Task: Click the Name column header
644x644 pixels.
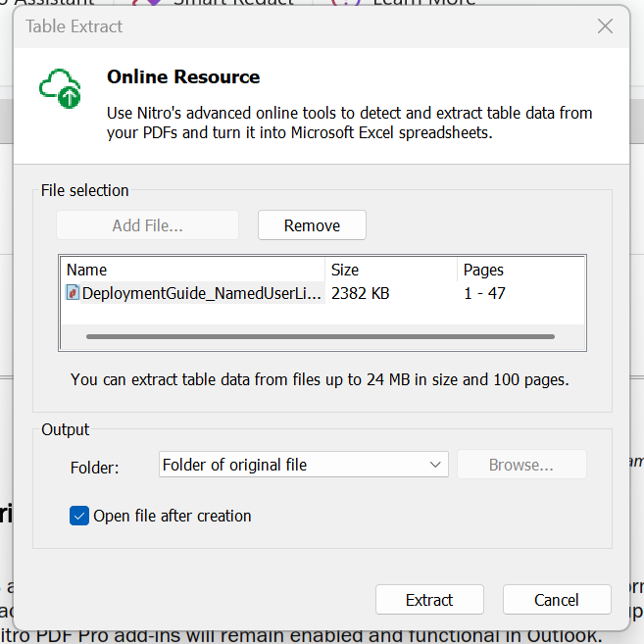Action: coord(193,270)
